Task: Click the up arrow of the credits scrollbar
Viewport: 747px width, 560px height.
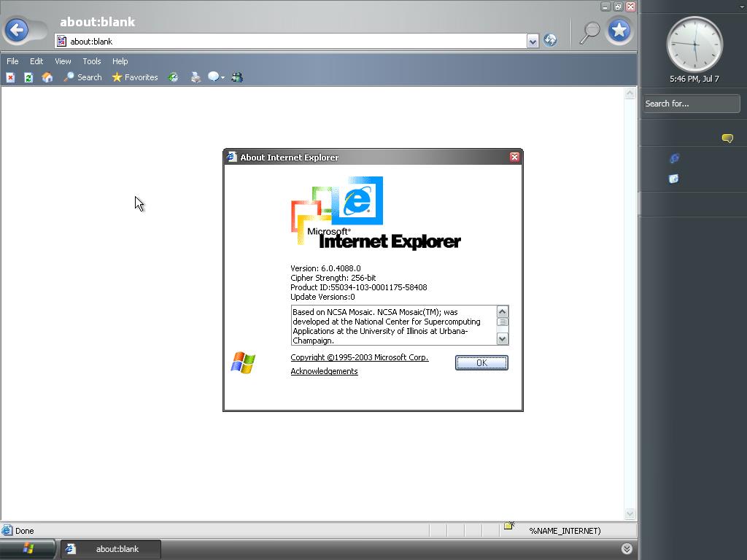Action: coord(502,312)
